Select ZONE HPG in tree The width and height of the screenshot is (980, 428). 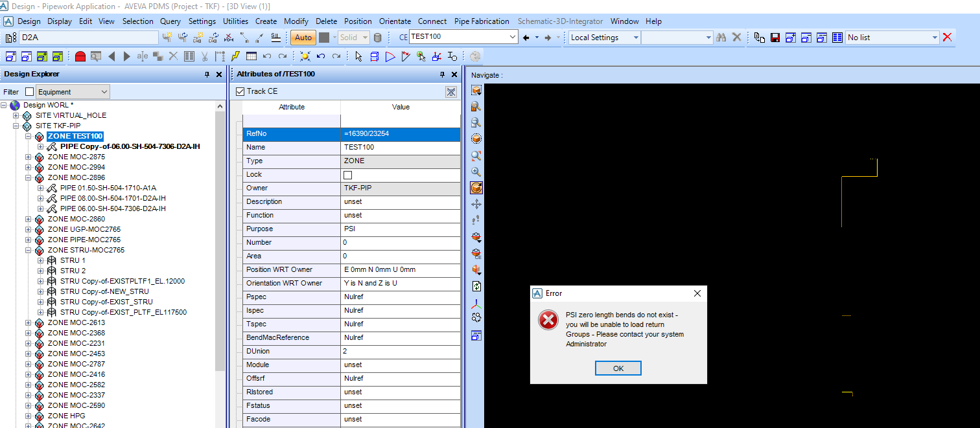[66, 416]
